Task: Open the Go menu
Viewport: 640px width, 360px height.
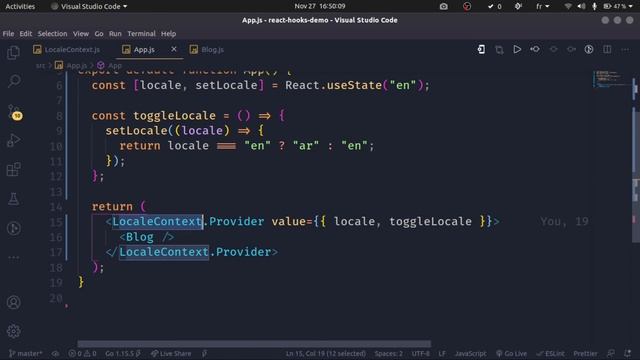Action: 99,33
